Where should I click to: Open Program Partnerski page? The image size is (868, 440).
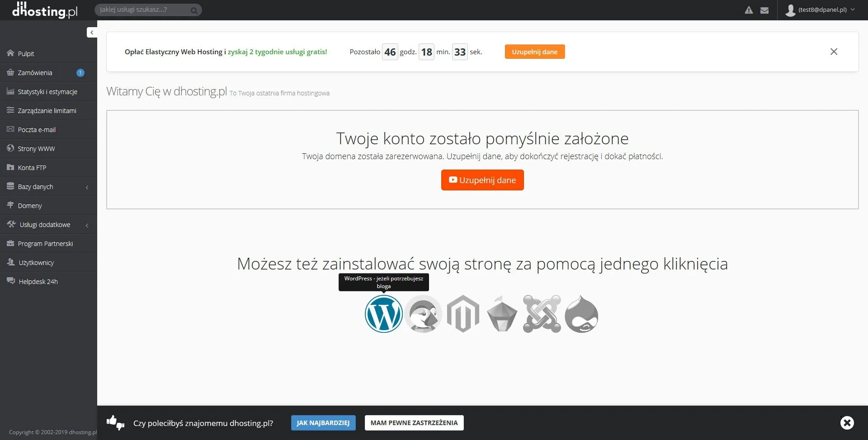point(48,243)
